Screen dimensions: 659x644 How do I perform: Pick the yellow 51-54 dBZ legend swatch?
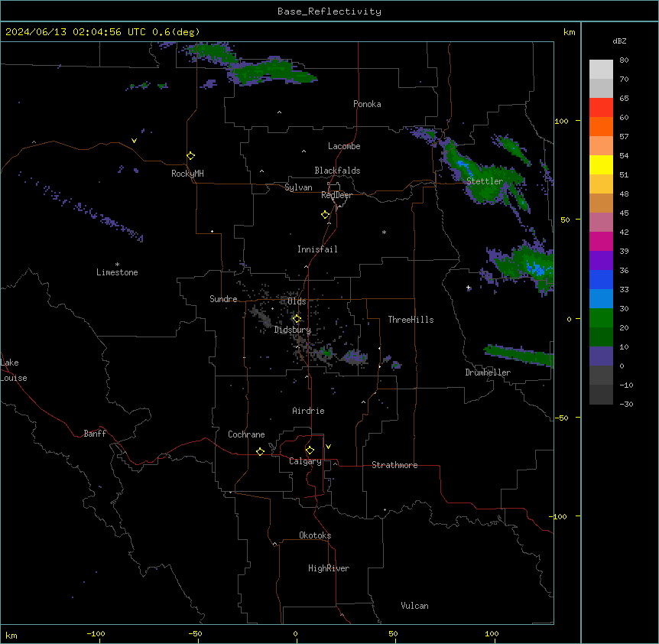coord(601,164)
